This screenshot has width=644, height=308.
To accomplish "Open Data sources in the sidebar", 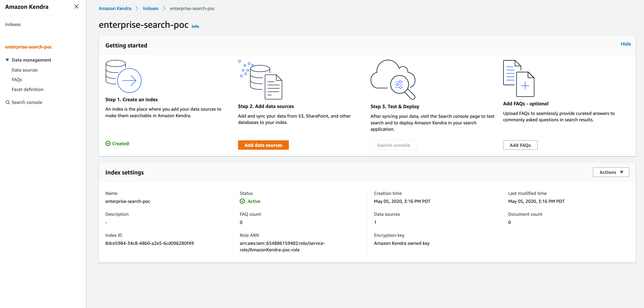I will [25, 70].
